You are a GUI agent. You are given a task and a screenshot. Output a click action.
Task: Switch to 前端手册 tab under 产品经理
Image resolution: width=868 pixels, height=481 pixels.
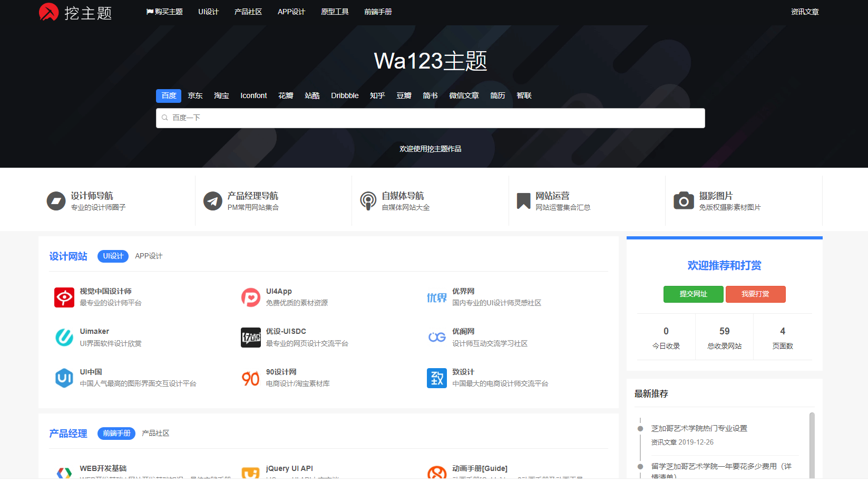tap(116, 433)
